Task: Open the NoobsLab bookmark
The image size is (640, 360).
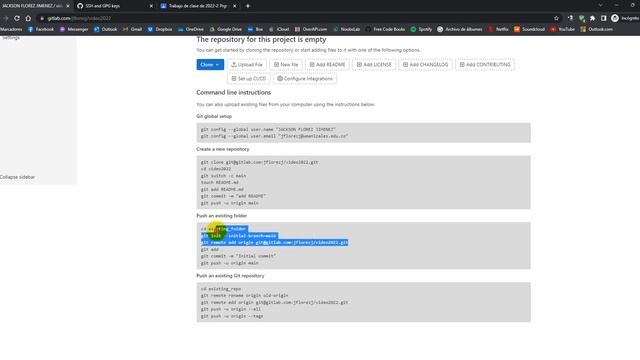Action: click(x=347, y=29)
